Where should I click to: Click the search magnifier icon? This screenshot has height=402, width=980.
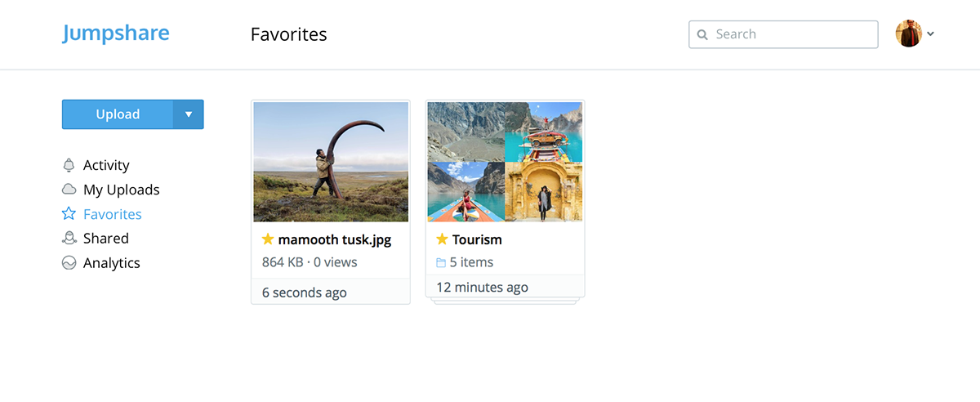(702, 34)
